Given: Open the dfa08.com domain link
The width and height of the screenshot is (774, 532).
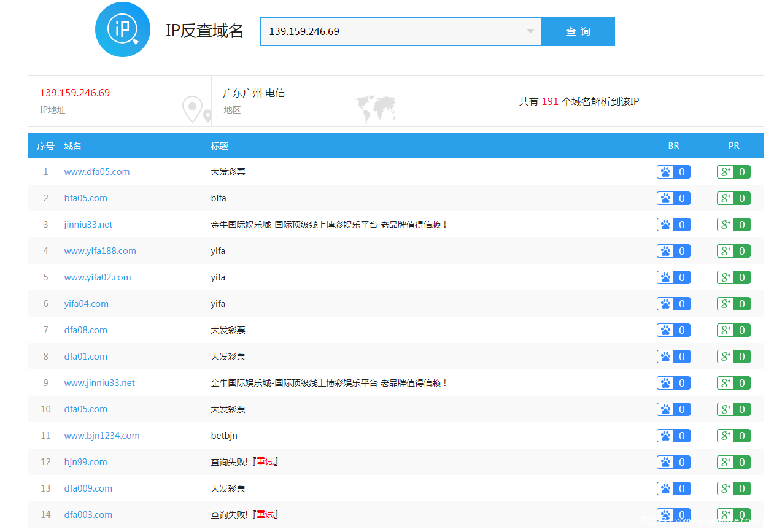Looking at the screenshot, I should click(86, 330).
